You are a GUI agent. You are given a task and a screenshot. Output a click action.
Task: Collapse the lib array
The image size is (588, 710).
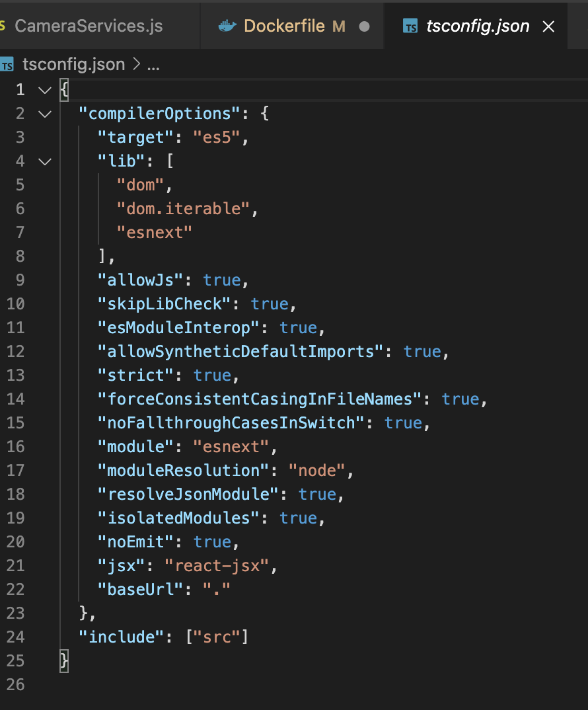pyautogui.click(x=44, y=161)
